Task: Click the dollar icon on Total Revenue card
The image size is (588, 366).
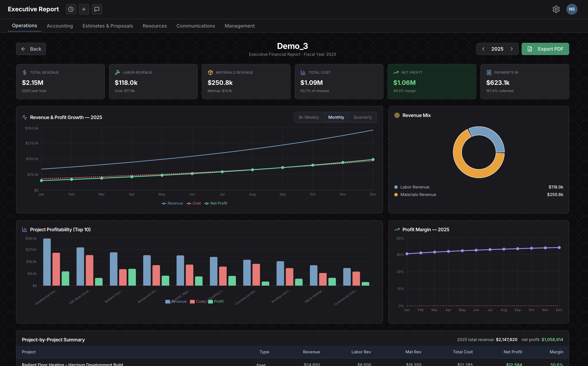Action: pyautogui.click(x=24, y=72)
